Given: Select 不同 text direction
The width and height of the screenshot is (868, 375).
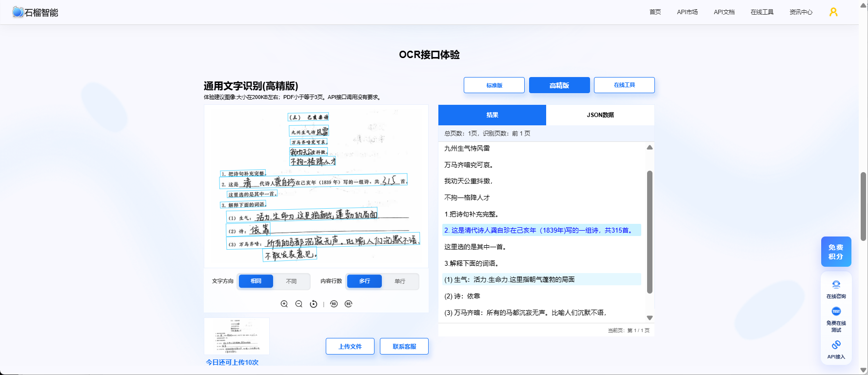Looking at the screenshot, I should pyautogui.click(x=292, y=281).
